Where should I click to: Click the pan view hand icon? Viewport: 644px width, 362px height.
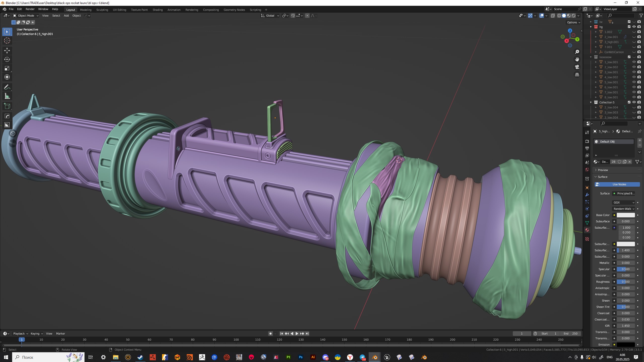[577, 59]
